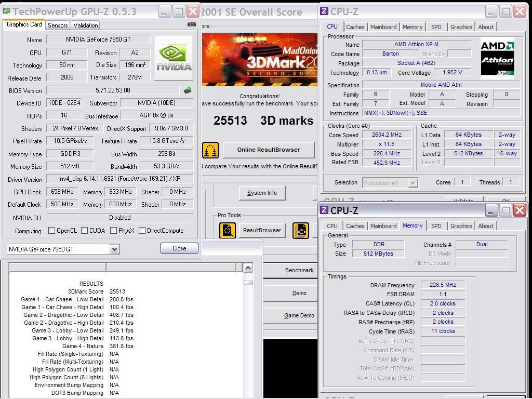532x399 pixels.
Task: Click the BIOS Version 5.71.22.53.08 field
Action: (113, 90)
